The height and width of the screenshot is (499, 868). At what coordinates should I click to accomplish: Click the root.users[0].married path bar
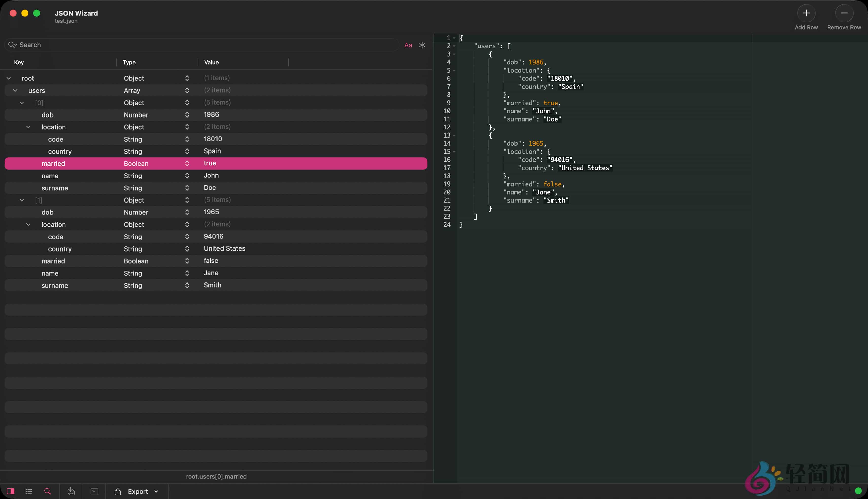point(216,476)
